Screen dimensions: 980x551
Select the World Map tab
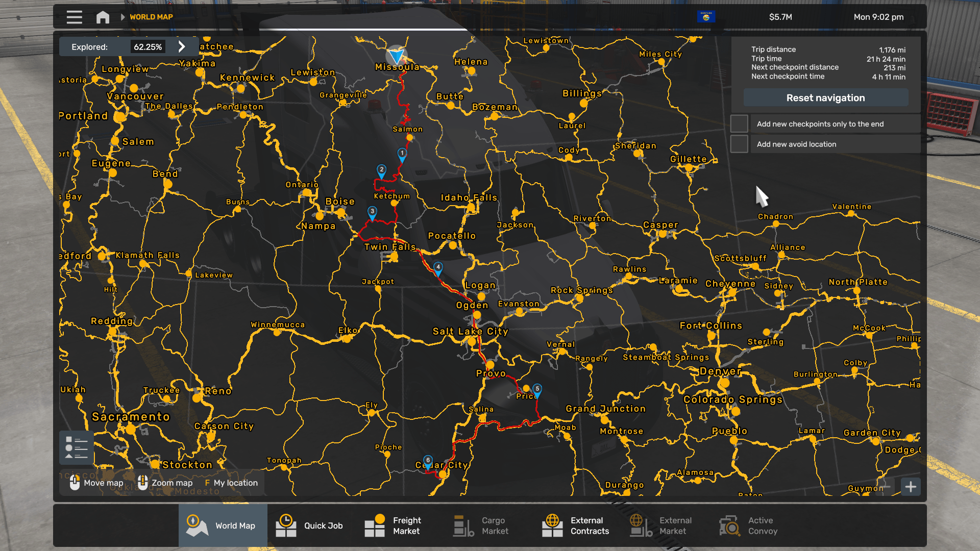point(223,525)
